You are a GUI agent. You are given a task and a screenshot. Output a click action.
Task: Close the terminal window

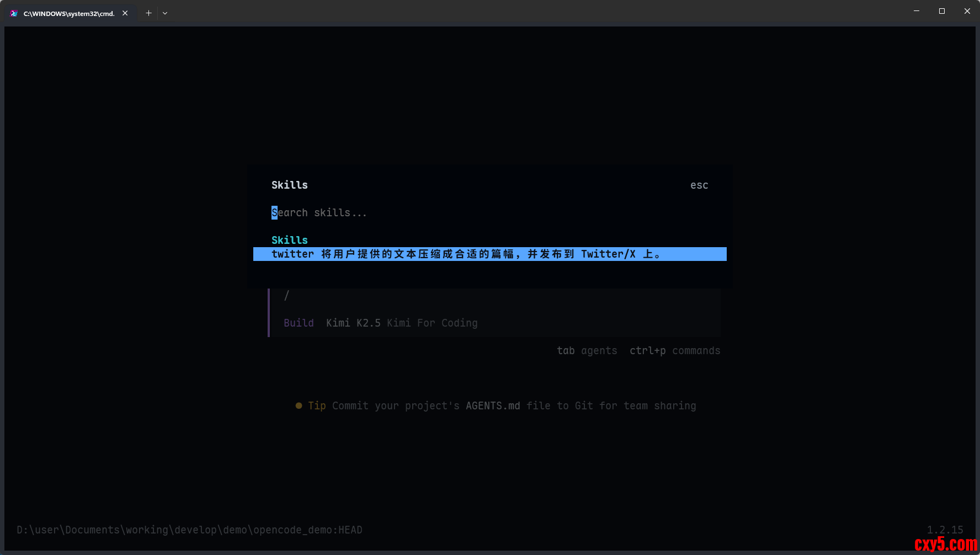pyautogui.click(x=967, y=11)
